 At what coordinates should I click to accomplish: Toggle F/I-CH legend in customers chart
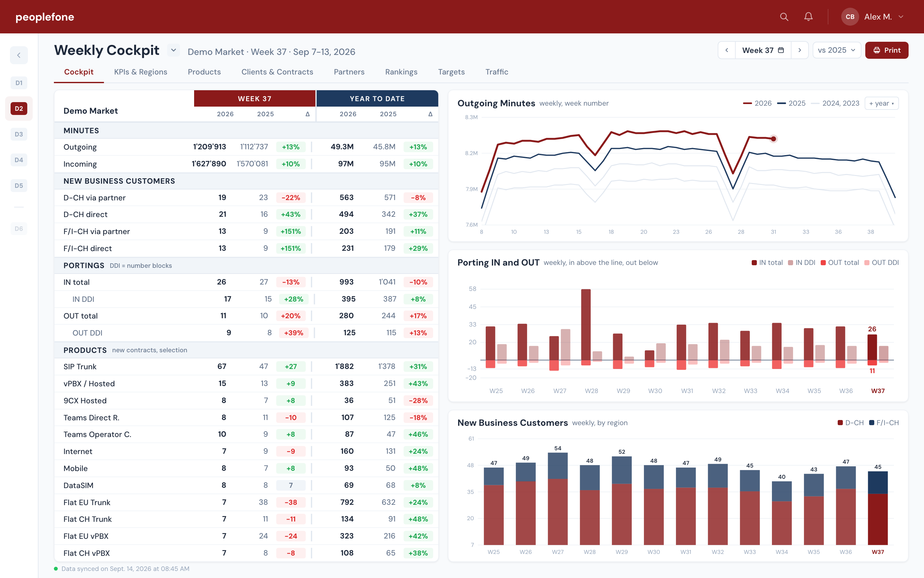coord(884,423)
